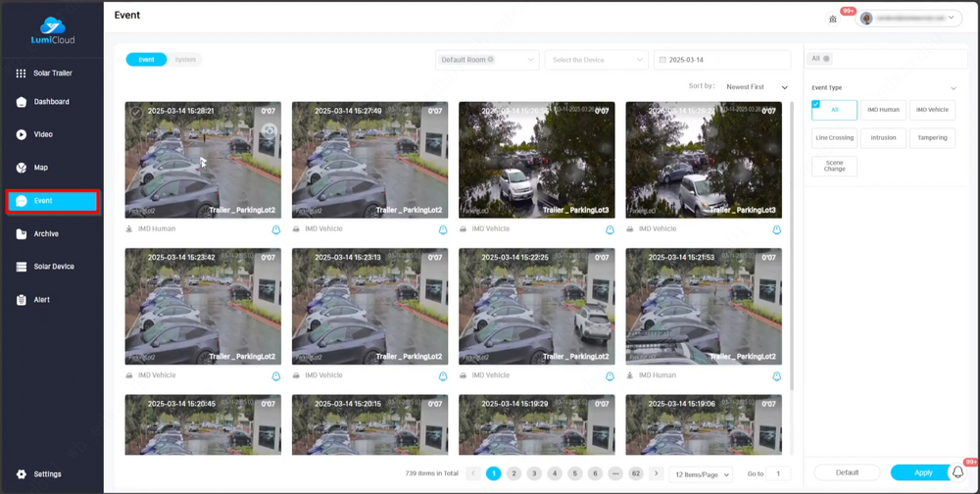
Task: Click the Default reset button
Action: point(847,472)
